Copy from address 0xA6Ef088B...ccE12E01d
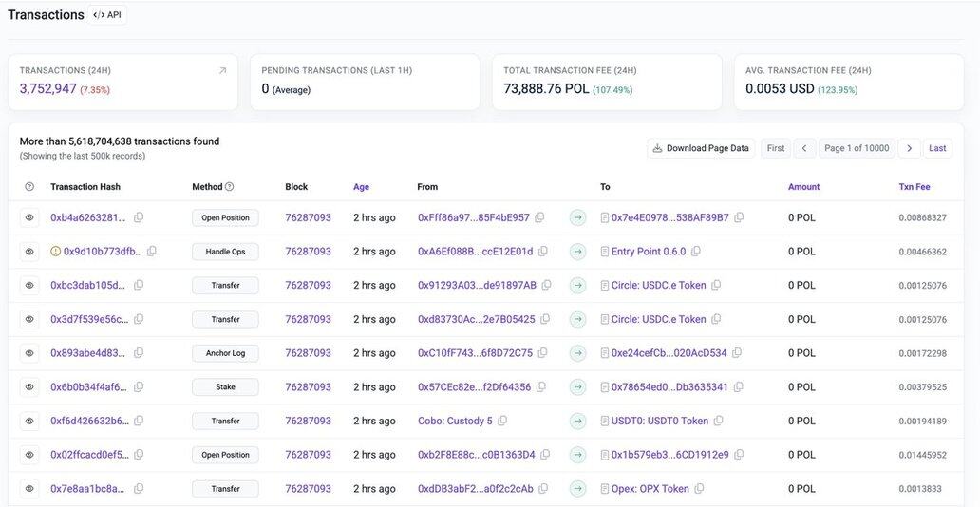The height and width of the screenshot is (507, 980). [x=543, y=252]
